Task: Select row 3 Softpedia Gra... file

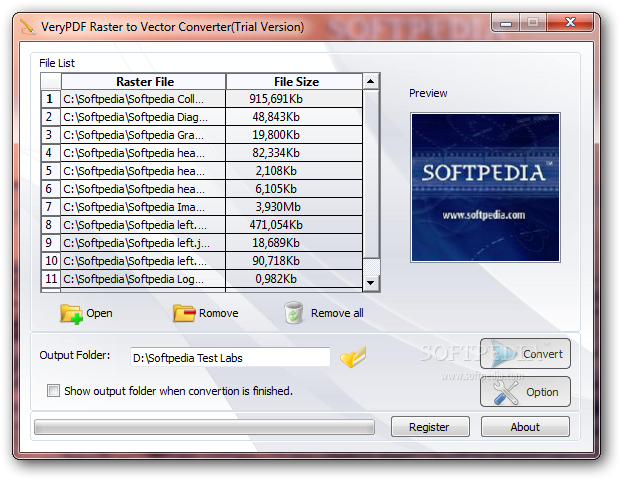Action: [x=143, y=135]
